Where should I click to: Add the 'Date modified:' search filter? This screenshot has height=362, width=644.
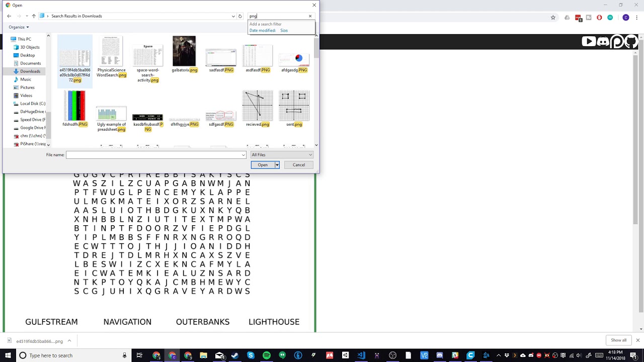[263, 31]
